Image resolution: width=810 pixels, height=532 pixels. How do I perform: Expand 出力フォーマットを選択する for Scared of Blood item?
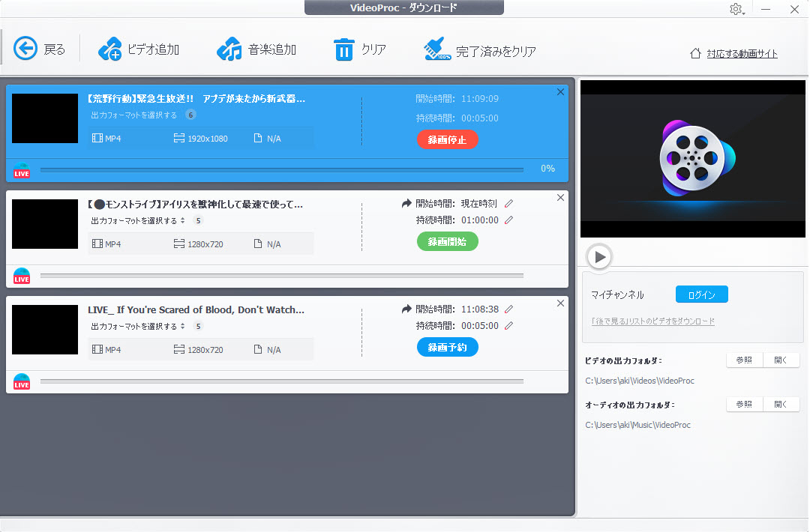137,327
